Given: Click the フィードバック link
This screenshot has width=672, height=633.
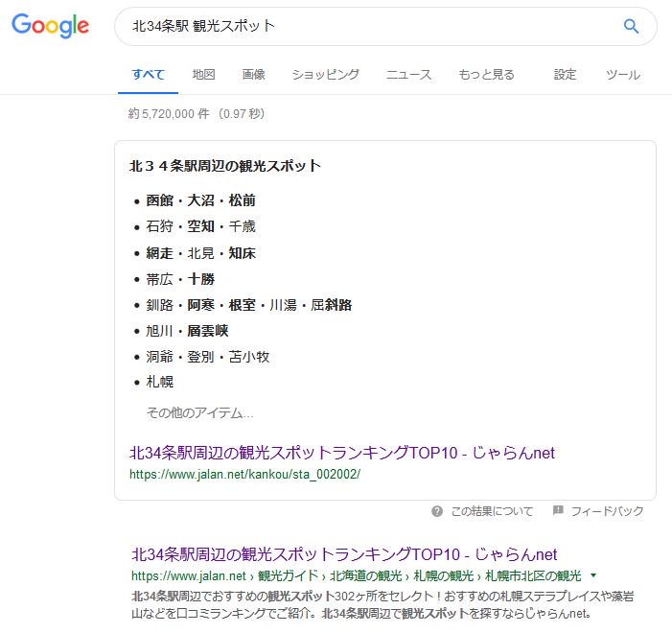Looking at the screenshot, I should pyautogui.click(x=607, y=511).
